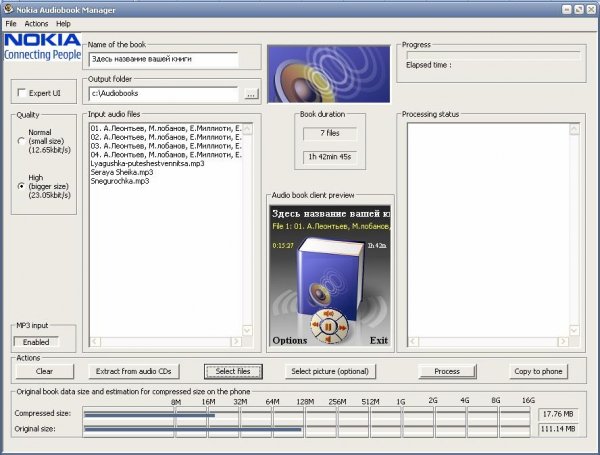600x455 pixels.
Task: Select the file row starting with 03.
Action: tap(166, 146)
